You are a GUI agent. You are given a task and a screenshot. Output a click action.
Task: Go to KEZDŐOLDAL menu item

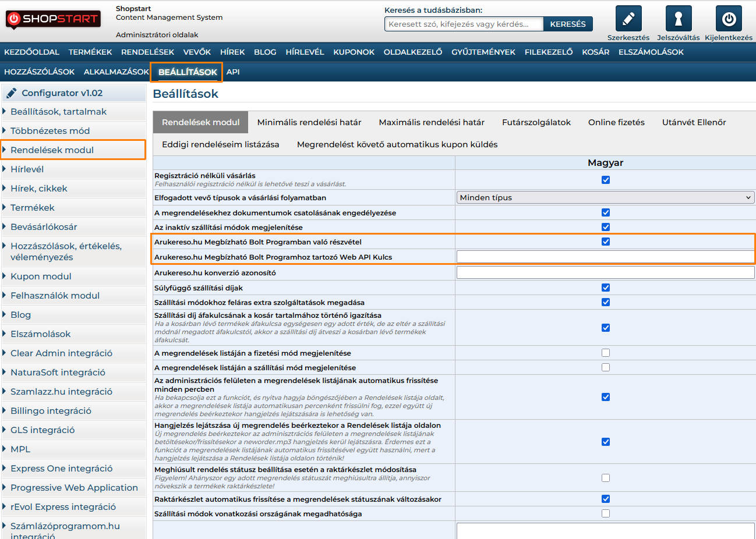(x=32, y=52)
